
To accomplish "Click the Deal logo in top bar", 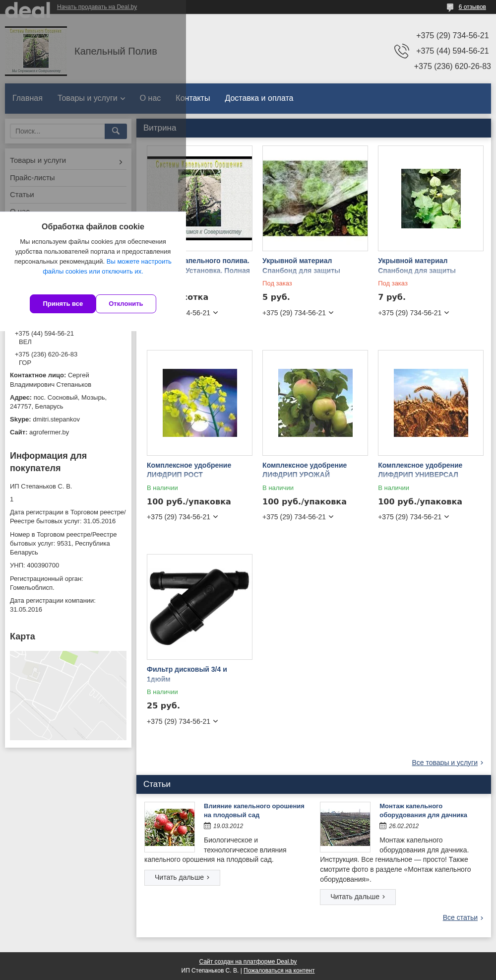I will pyautogui.click(x=28, y=8).
